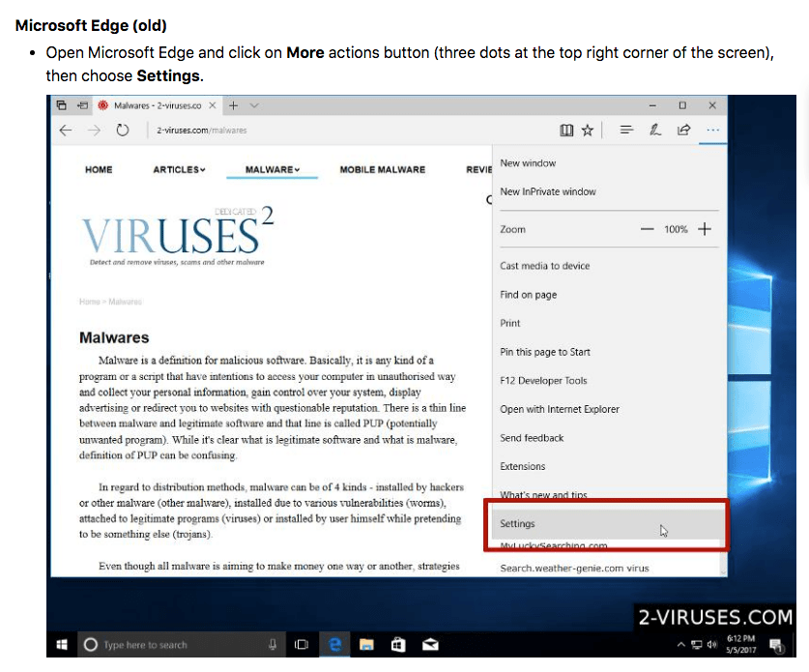Expand the MALWARE navigation dropdown

[x=272, y=170]
